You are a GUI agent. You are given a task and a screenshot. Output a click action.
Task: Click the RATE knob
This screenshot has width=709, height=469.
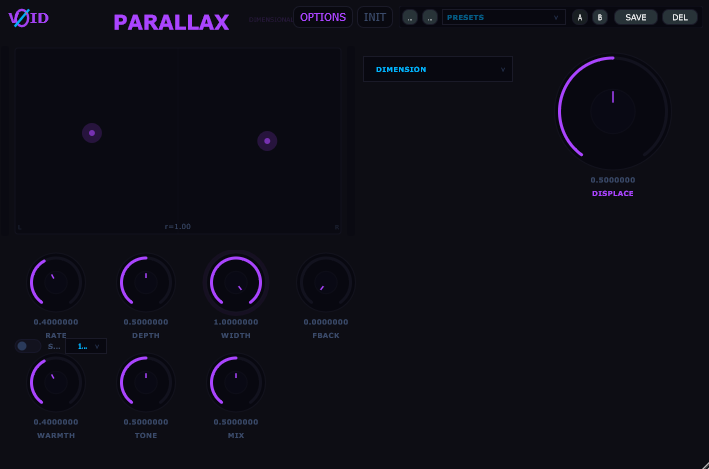(56, 283)
